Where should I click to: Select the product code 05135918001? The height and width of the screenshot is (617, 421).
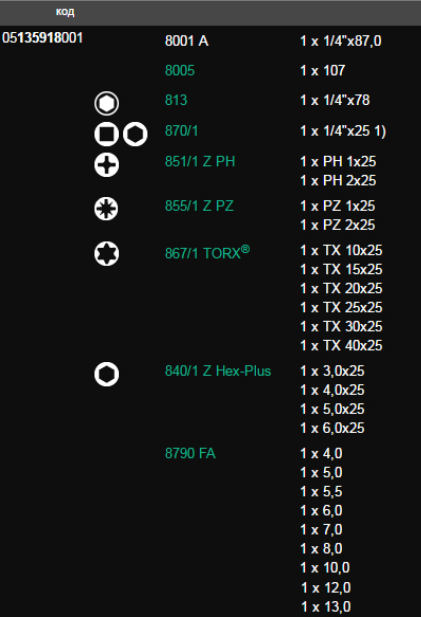[42, 38]
